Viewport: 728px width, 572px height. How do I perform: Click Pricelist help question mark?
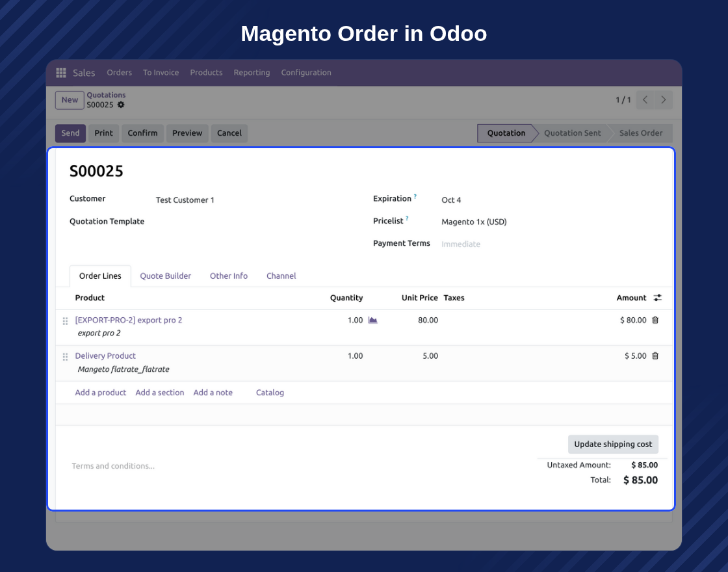click(407, 218)
